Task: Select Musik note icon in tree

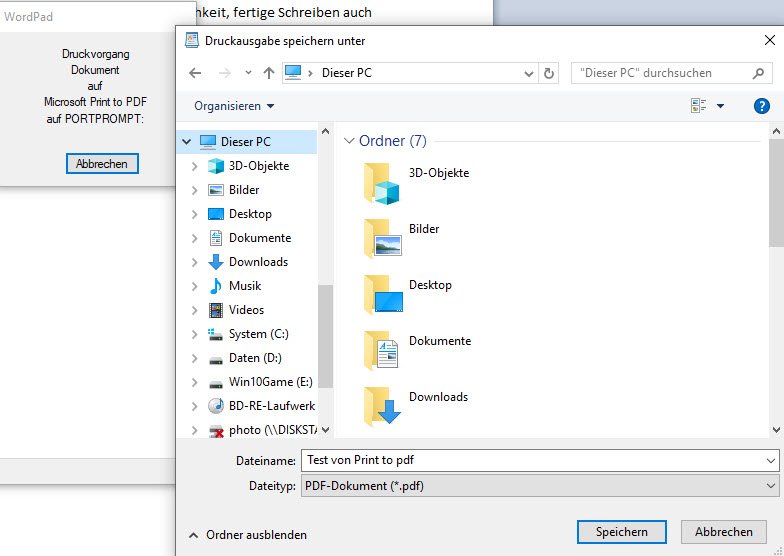Action: point(216,286)
